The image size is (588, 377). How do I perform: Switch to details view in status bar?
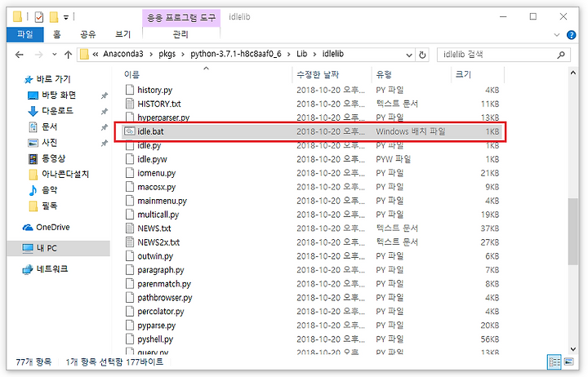click(555, 362)
